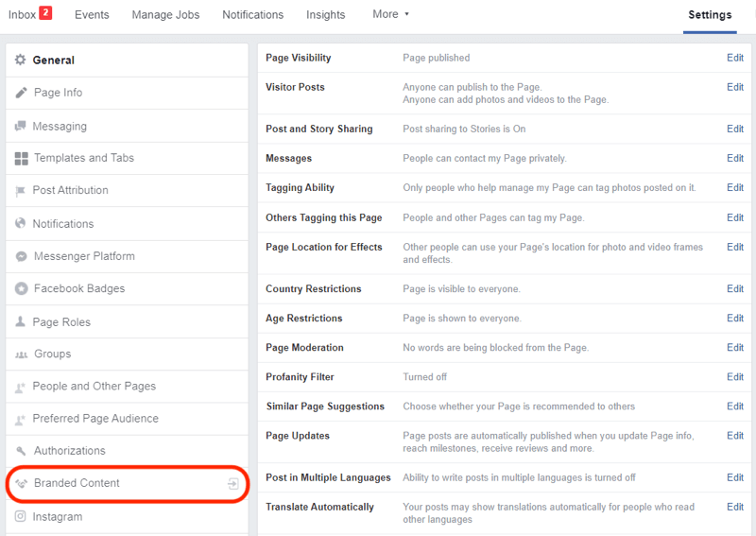Edit Visitor Posts setting
This screenshot has width=756, height=536.
tap(735, 87)
